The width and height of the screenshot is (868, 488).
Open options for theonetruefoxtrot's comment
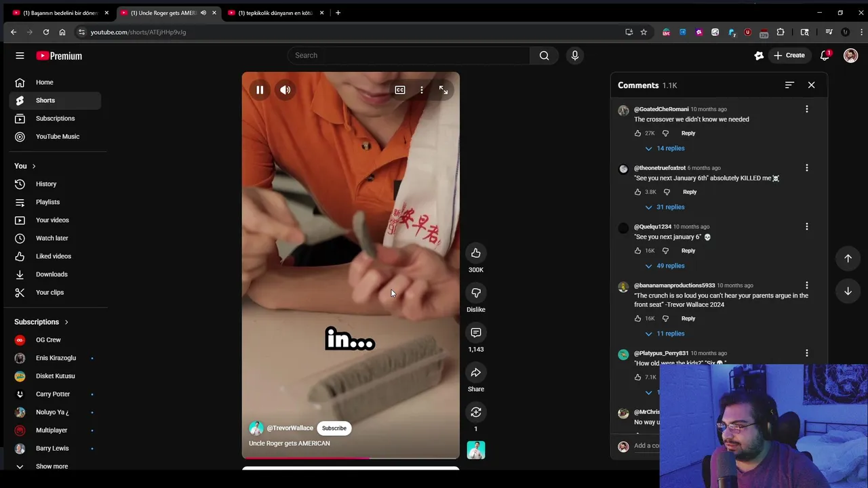[807, 168]
